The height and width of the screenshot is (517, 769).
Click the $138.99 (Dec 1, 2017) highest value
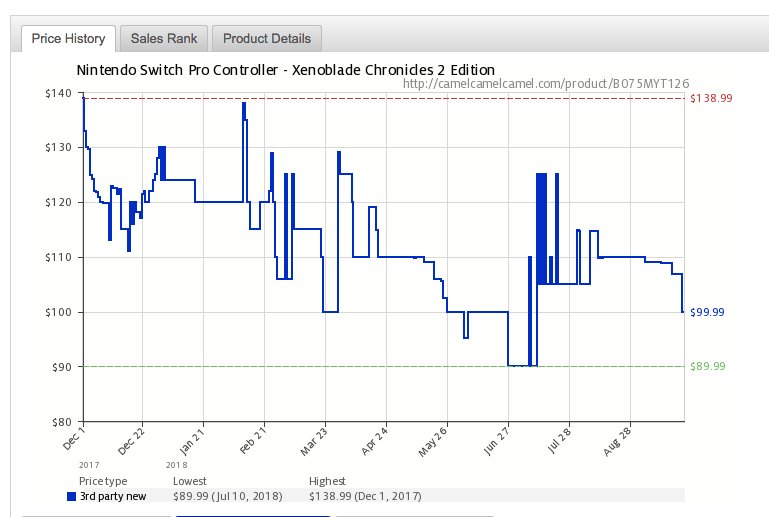tap(365, 496)
